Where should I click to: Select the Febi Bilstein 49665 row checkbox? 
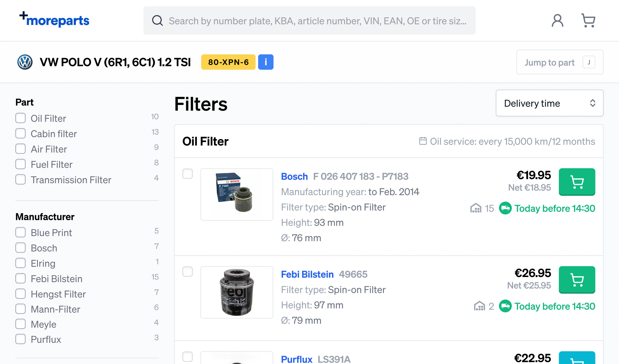[187, 272]
